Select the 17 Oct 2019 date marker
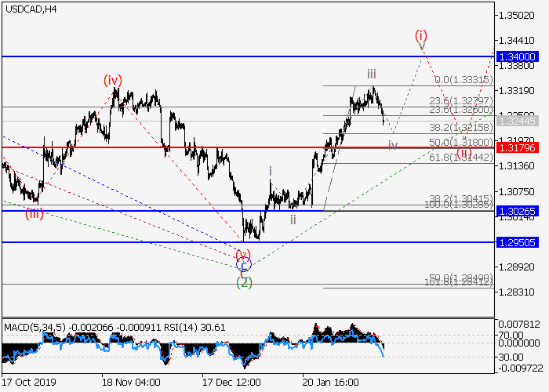 (x=30, y=382)
